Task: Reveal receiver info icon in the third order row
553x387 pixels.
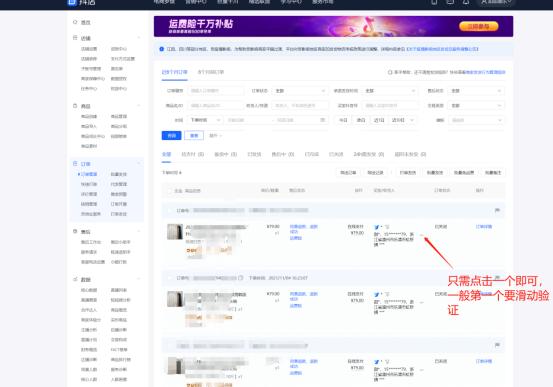Action: 421,370
